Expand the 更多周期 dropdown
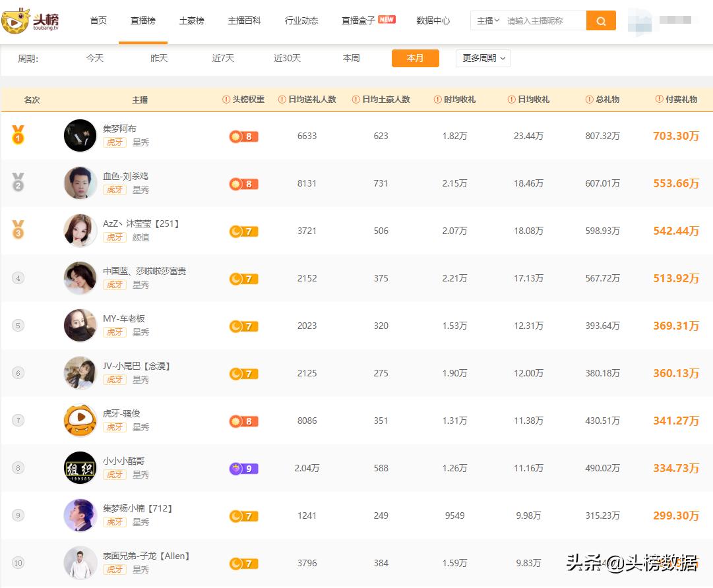This screenshot has width=713, height=588. 483,58
